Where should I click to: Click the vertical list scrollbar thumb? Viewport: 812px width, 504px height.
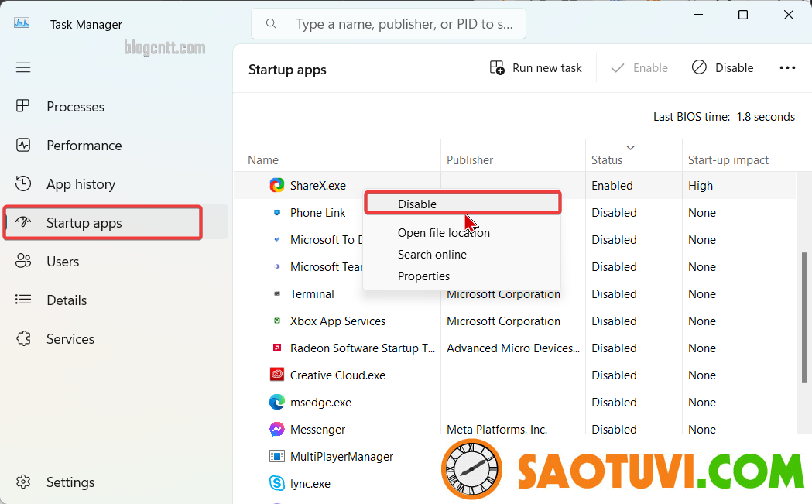pos(803,317)
